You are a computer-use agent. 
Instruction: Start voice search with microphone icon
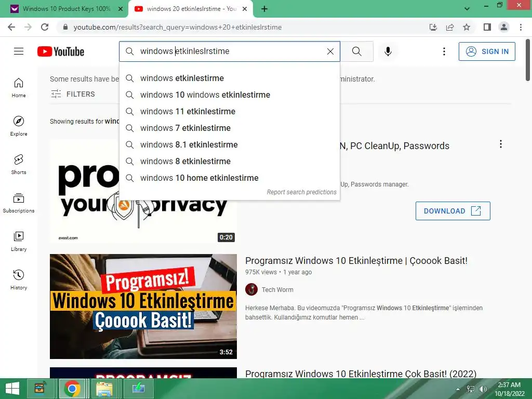click(388, 51)
